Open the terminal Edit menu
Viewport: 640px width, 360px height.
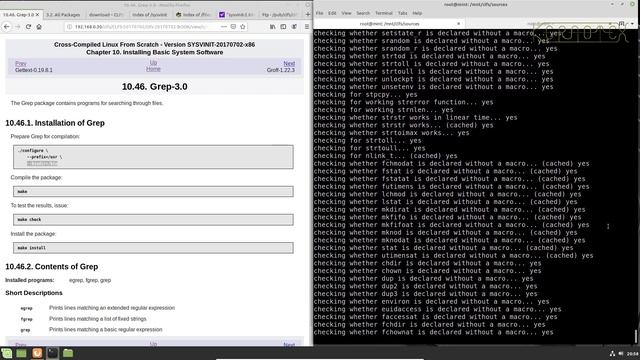(x=332, y=13)
